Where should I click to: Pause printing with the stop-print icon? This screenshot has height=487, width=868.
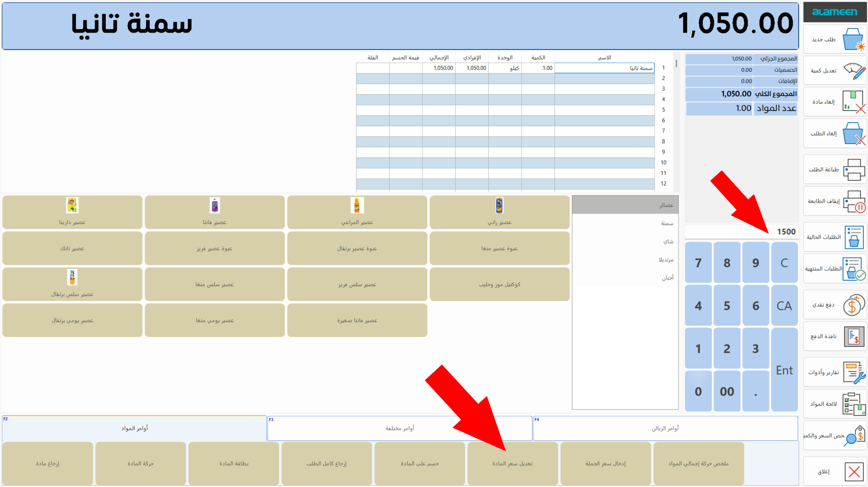853,201
